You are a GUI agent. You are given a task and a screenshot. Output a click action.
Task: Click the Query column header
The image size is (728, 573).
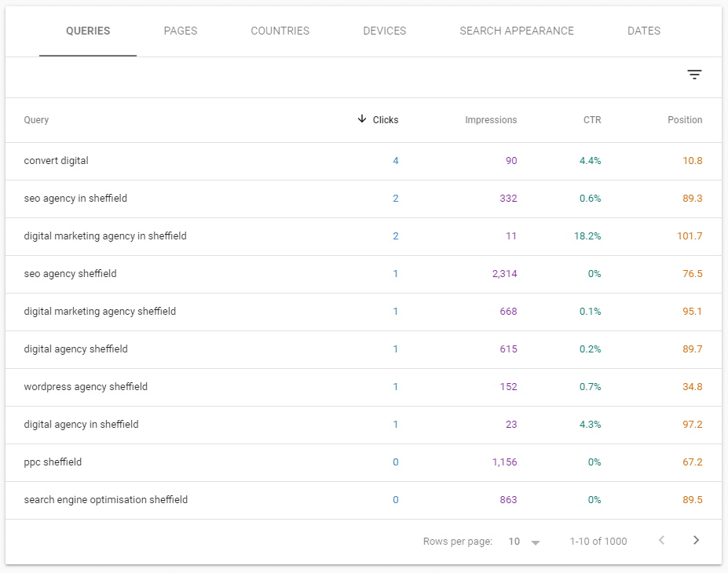[x=36, y=120]
